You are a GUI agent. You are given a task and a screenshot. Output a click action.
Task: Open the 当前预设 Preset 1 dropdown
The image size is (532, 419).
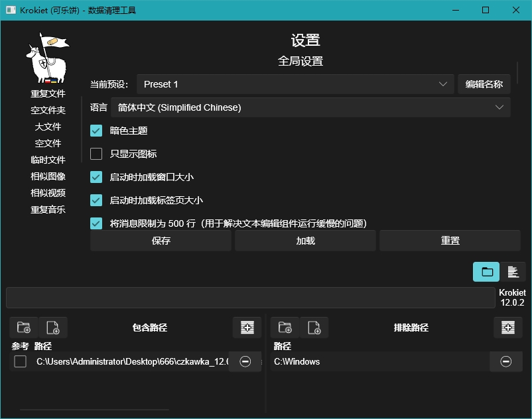(x=295, y=84)
